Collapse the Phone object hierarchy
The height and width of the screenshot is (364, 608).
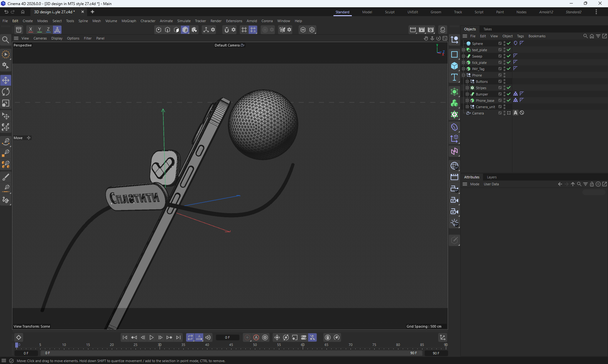tap(464, 75)
